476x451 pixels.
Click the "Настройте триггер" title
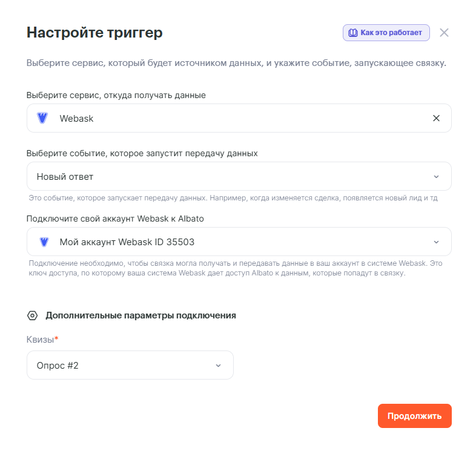coord(94,33)
